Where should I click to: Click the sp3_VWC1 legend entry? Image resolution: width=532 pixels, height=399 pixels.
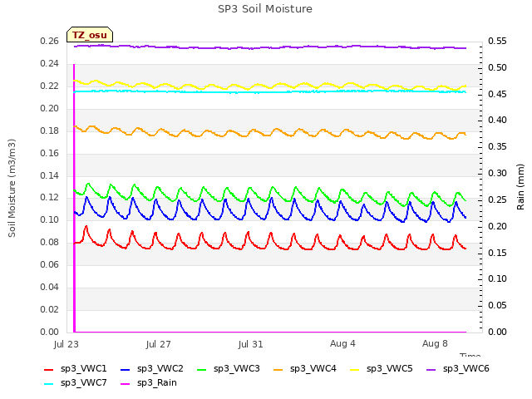pyautogui.click(x=76, y=369)
